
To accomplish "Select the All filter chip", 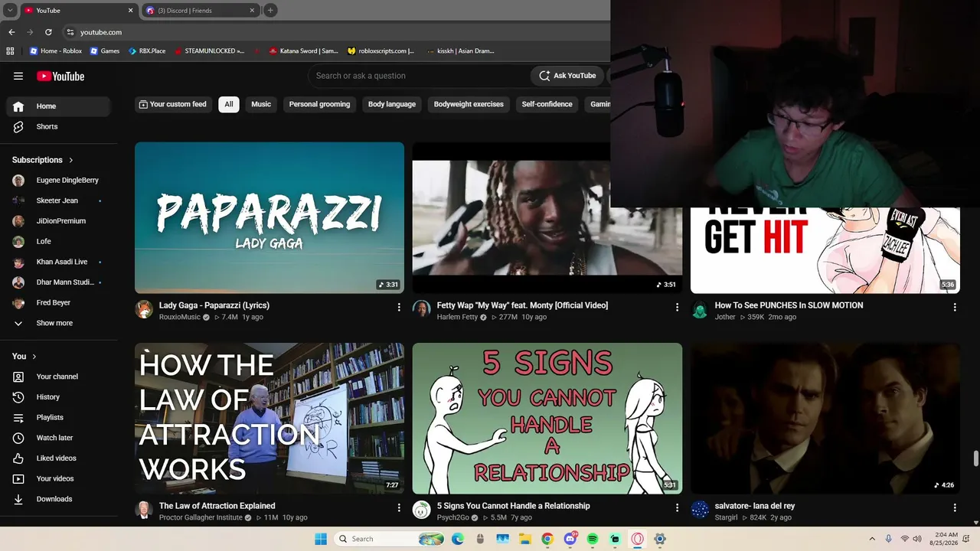I will pyautogui.click(x=228, y=104).
